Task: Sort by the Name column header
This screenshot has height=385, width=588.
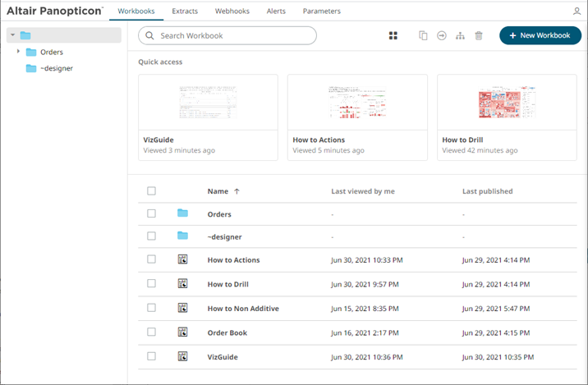Action: [218, 191]
